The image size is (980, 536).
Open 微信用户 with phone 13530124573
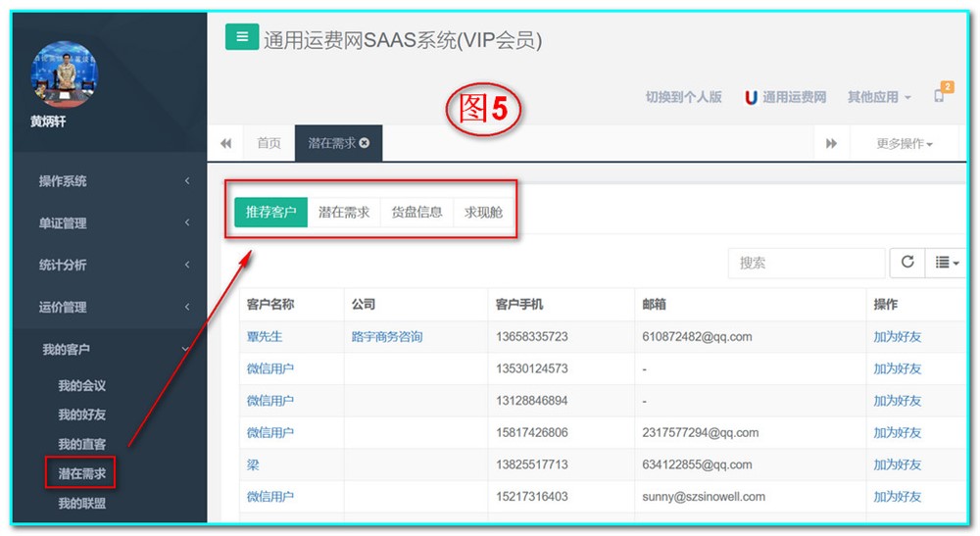pyautogui.click(x=270, y=368)
